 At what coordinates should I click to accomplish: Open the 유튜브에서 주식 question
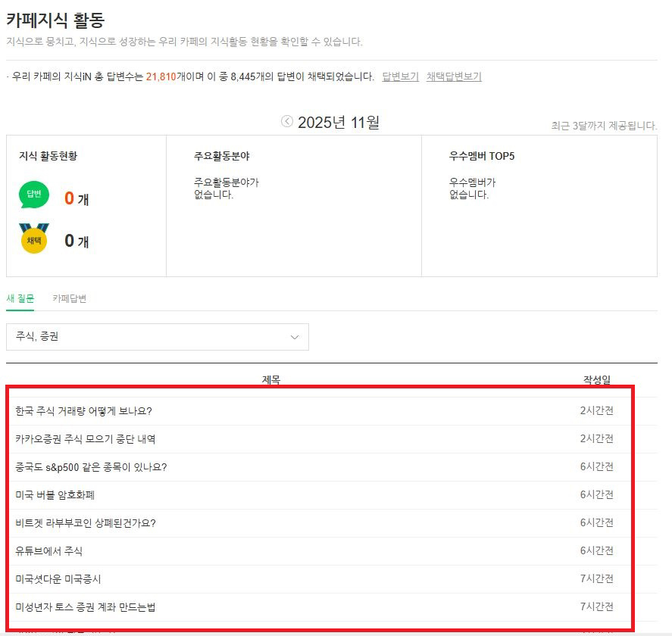pyautogui.click(x=49, y=551)
